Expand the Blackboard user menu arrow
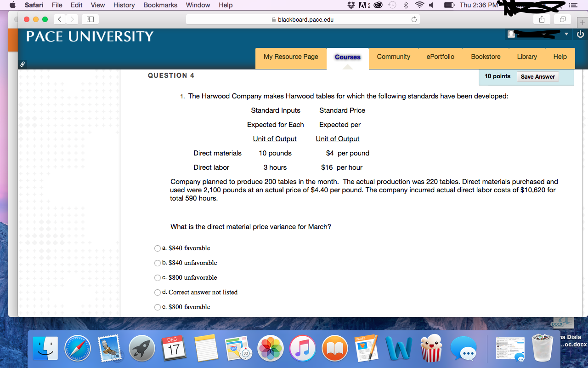 [x=566, y=34]
